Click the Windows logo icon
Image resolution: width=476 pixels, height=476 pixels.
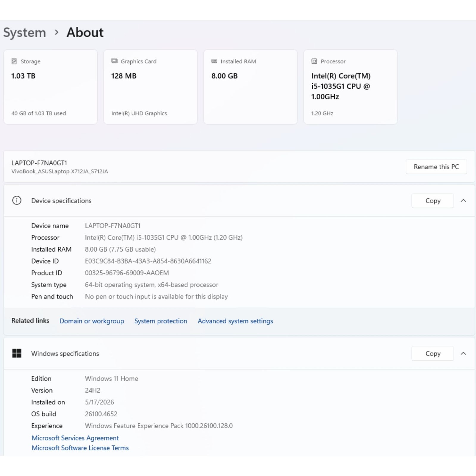pyautogui.click(x=17, y=353)
